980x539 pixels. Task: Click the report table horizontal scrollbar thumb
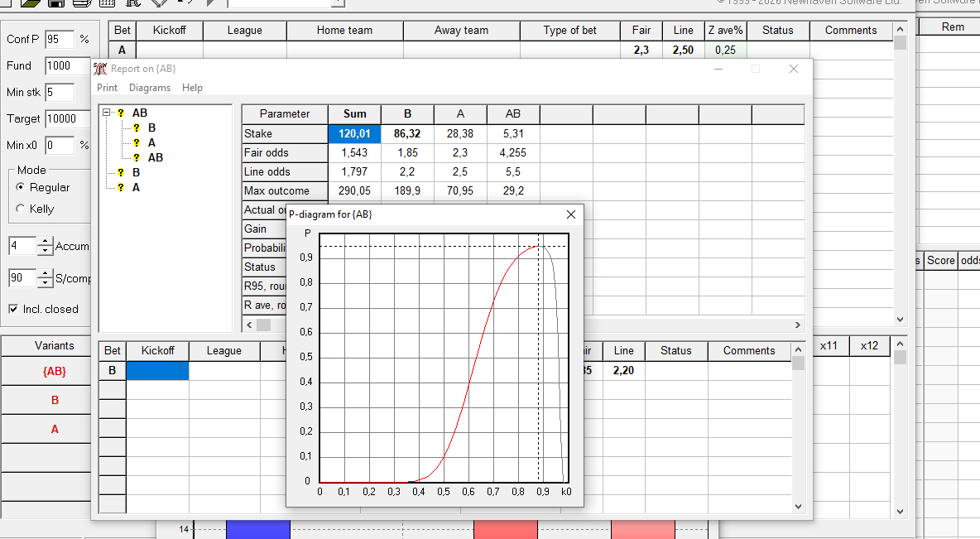[x=264, y=325]
